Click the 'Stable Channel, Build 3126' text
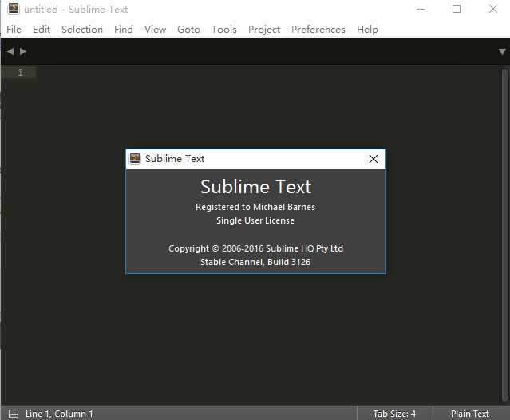 [255, 262]
